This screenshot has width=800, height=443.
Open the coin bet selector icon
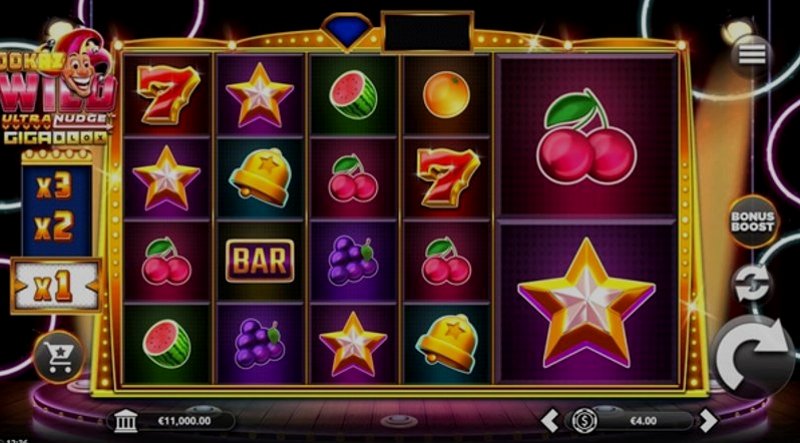[x=584, y=421]
